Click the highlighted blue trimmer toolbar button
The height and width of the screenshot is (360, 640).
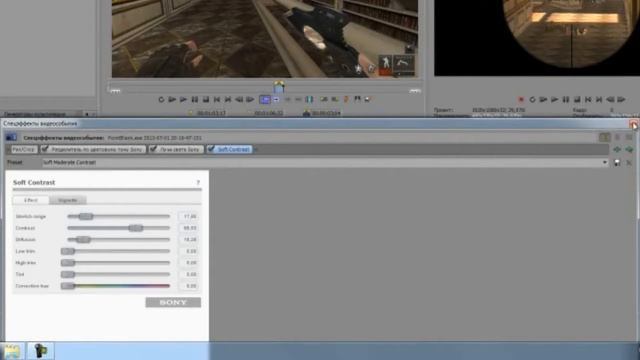(x=264, y=99)
